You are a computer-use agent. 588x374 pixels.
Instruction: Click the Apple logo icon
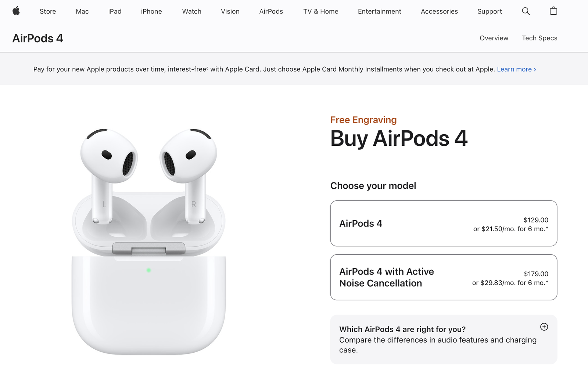(x=16, y=11)
